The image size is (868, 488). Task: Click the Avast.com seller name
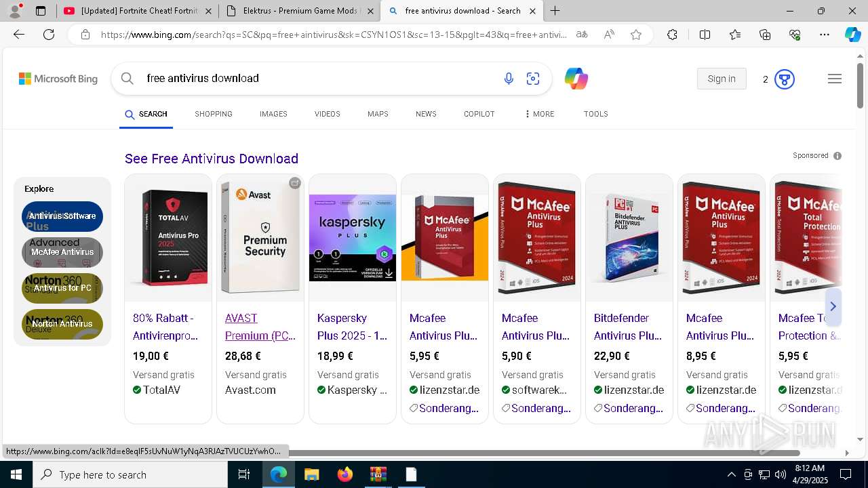250,390
